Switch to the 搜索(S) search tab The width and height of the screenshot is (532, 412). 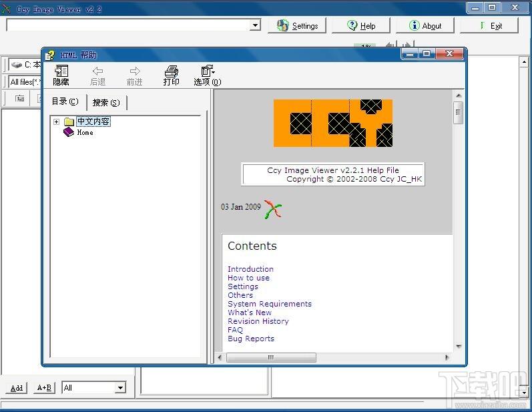[106, 102]
